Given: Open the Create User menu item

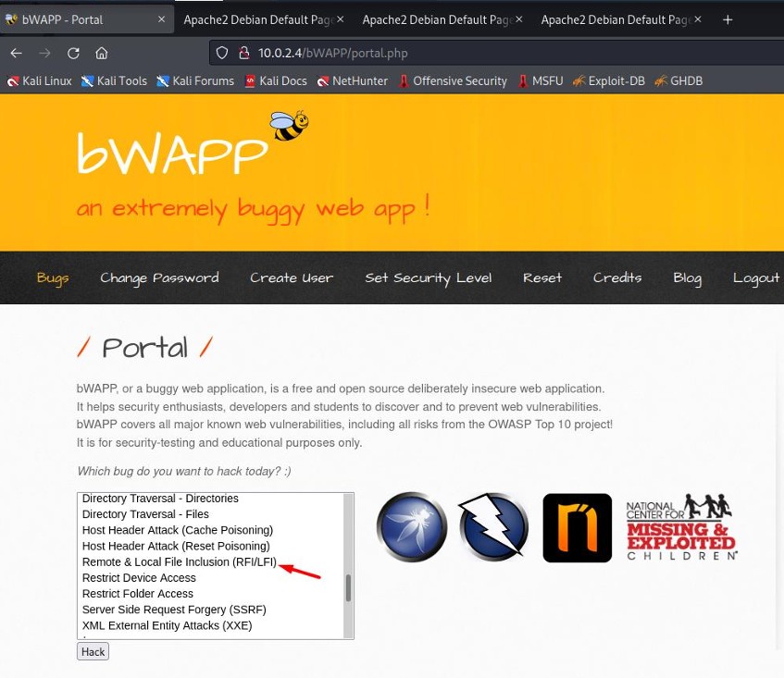Looking at the screenshot, I should pyautogui.click(x=292, y=277).
